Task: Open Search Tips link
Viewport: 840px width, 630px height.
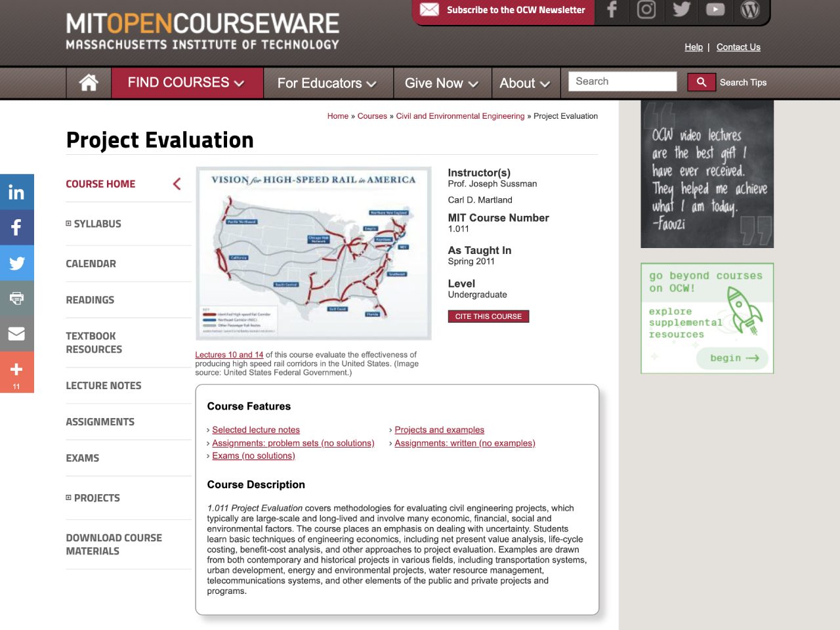Action: tap(743, 83)
